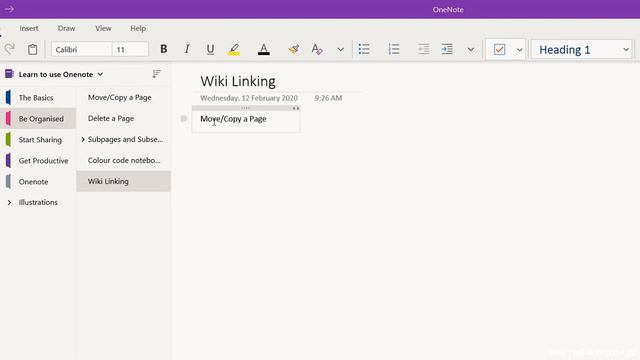
Task: Open the tags dropdown arrow
Action: [520, 50]
